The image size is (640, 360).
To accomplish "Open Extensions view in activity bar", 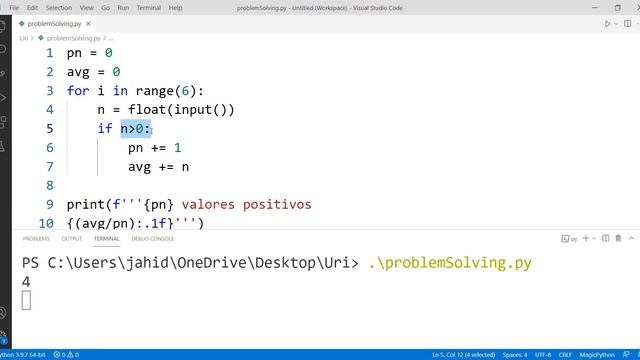I will 3,122.
